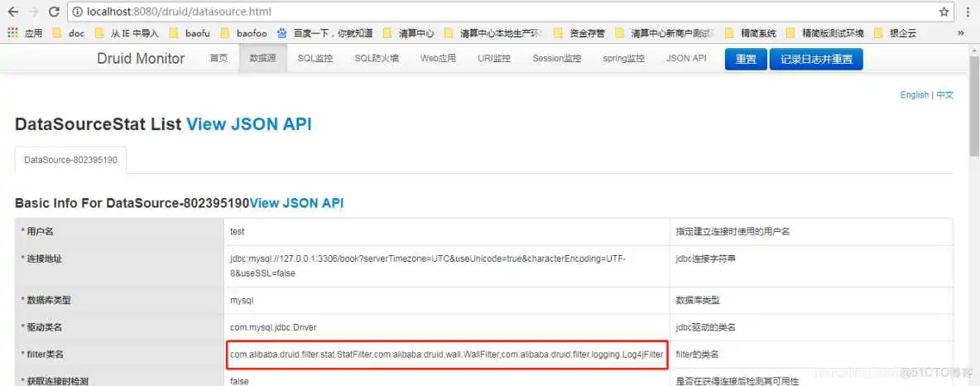Open View JSON API link beside Basic Info heading
Viewport: 980px width, 386px height.
297,203
